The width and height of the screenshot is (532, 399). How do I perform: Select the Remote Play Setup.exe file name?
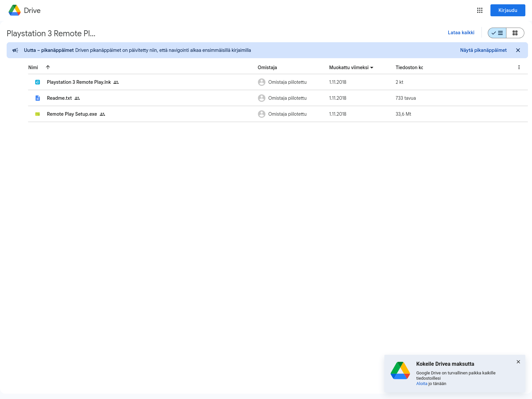click(72, 114)
